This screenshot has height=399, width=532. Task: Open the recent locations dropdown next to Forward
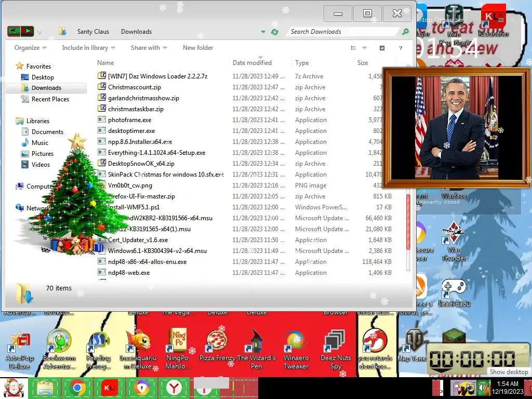click(39, 32)
